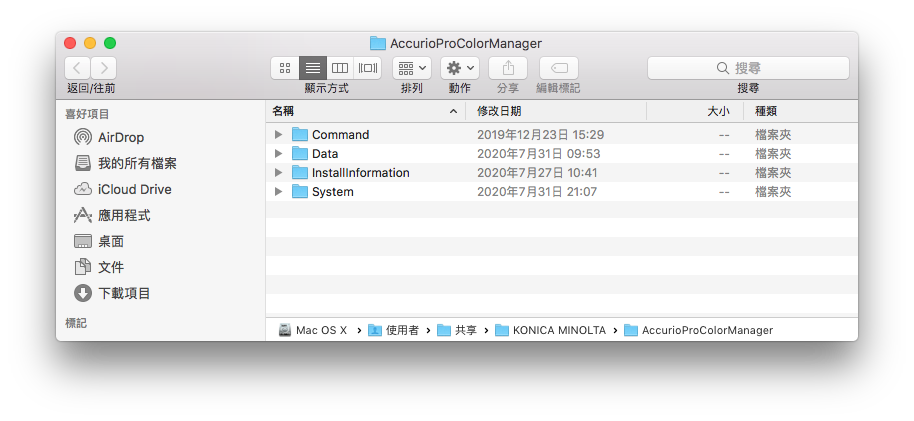
Task: Select the InstallInformation folder row
Action: click(x=561, y=173)
